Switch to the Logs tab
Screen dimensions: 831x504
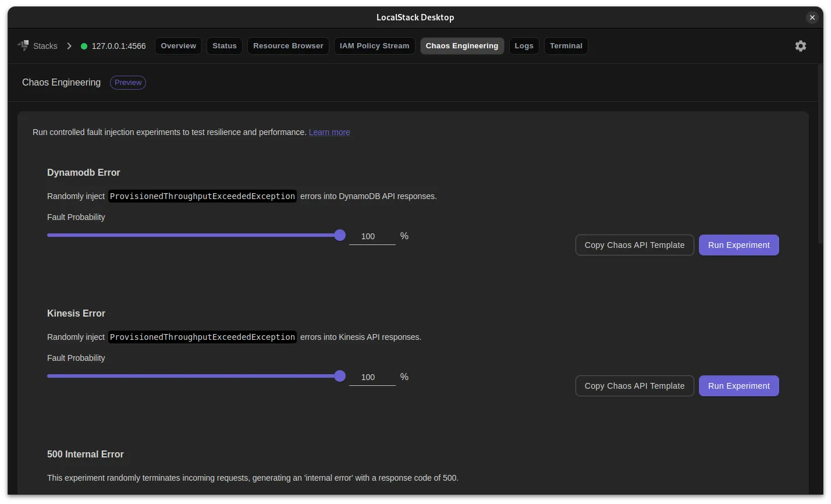click(524, 45)
